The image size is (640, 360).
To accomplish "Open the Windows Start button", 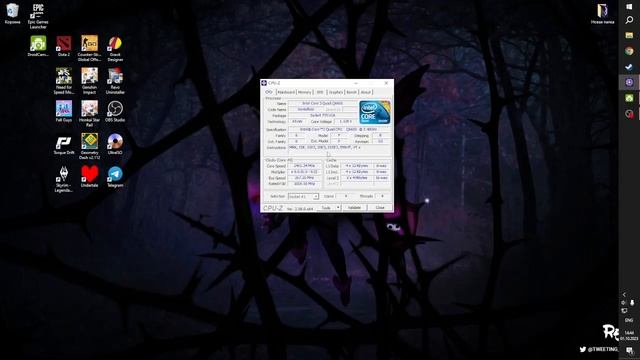I will click(629, 6).
